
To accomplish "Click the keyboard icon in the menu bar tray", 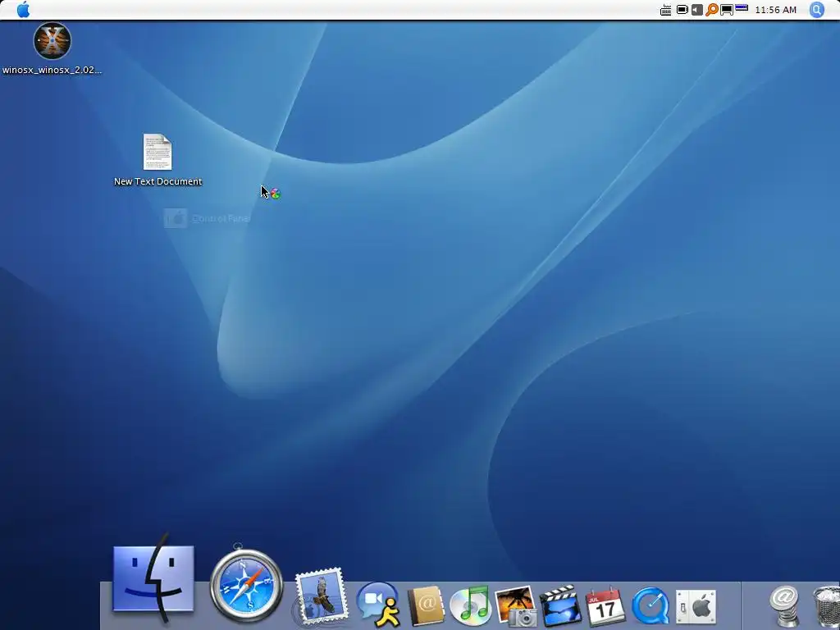I will click(x=666, y=10).
